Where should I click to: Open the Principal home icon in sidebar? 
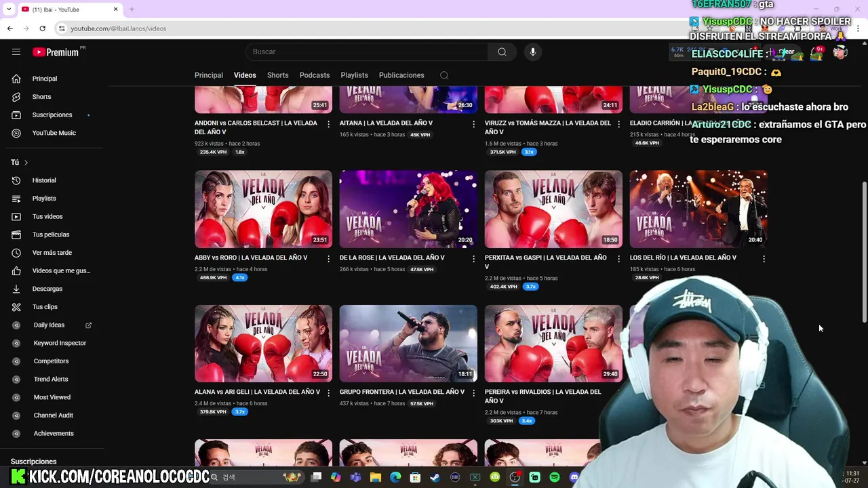(x=16, y=79)
